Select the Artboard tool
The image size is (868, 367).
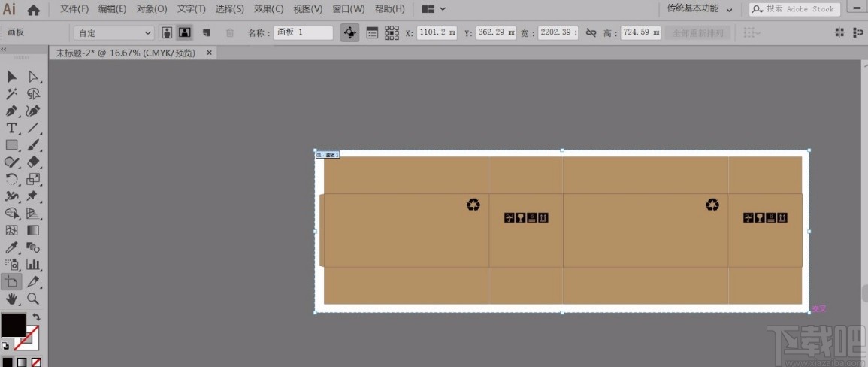11,281
